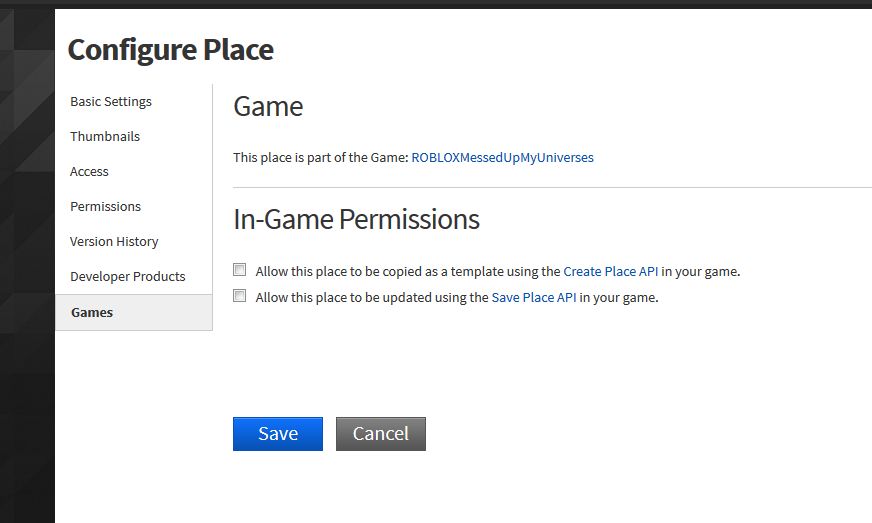
Task: Click the Configure Place page heading
Action: (x=171, y=50)
